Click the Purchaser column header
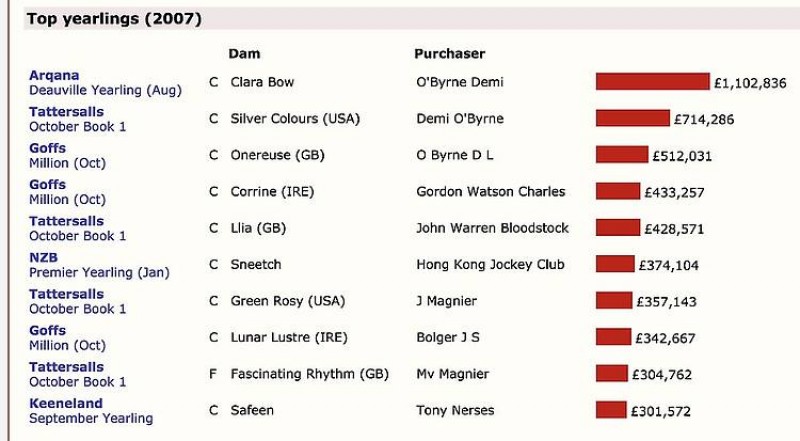This screenshot has height=441, width=800. [449, 53]
